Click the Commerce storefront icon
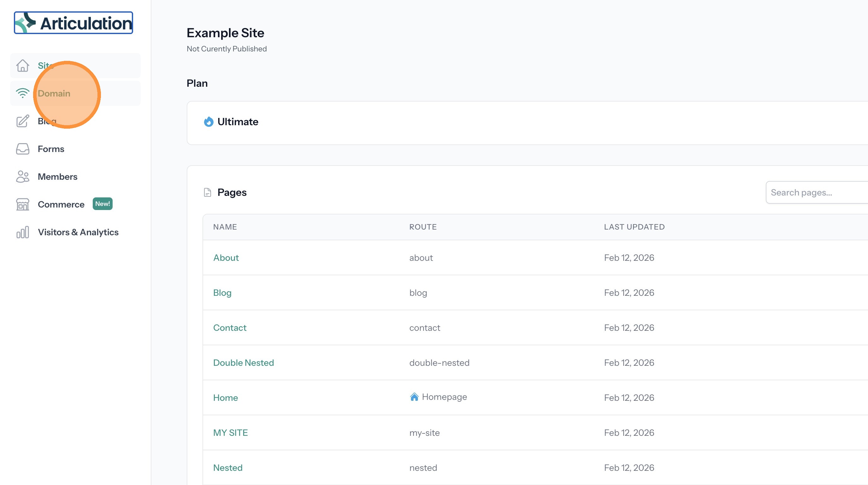This screenshot has height=485, width=868. (23, 204)
